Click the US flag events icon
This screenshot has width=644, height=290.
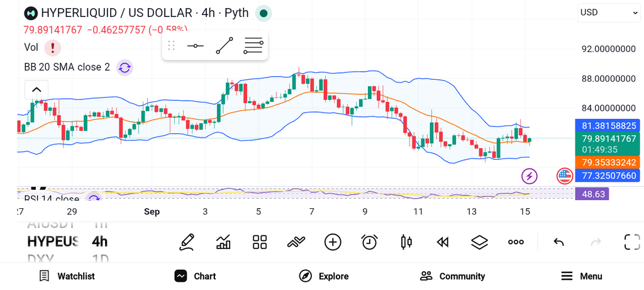click(x=564, y=176)
